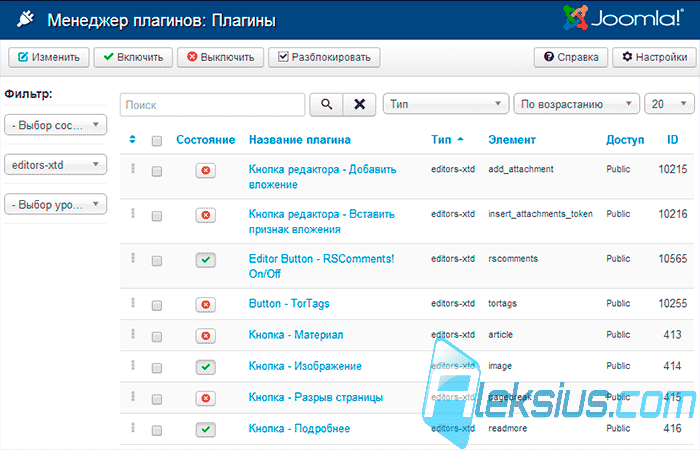Image resolution: width=700 pixels, height=450 pixels.
Task: Check the select-all checkbox in table header
Action: tap(157, 141)
